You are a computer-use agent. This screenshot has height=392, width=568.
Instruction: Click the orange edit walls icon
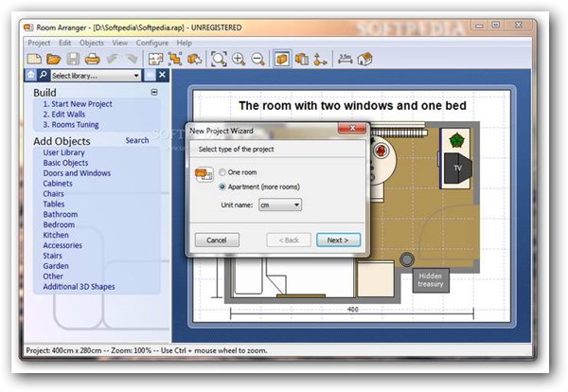point(175,59)
